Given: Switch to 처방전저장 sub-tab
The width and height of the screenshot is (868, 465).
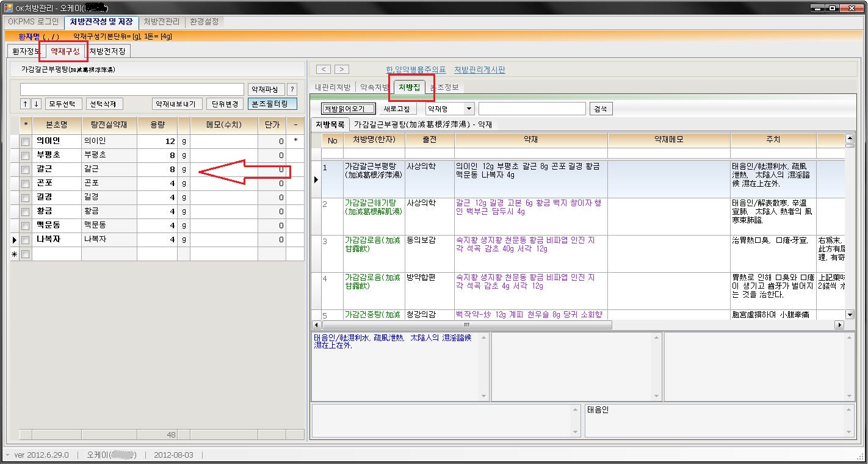Looking at the screenshot, I should point(108,51).
